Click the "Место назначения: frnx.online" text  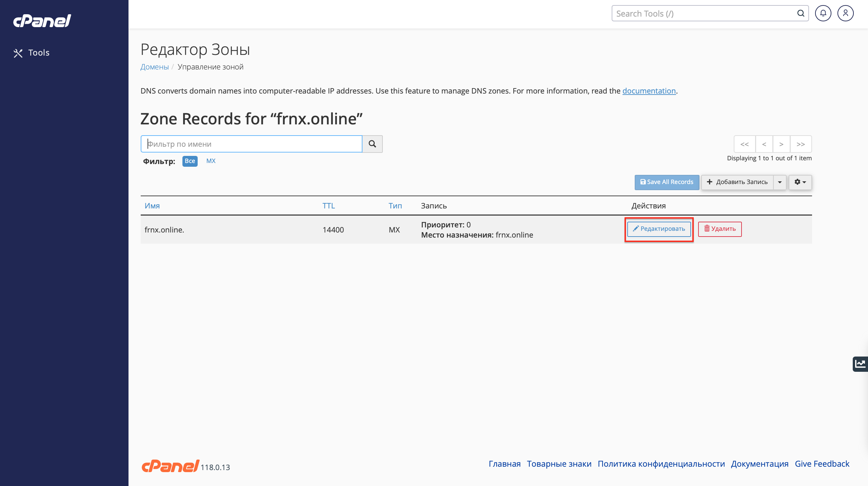pos(477,235)
